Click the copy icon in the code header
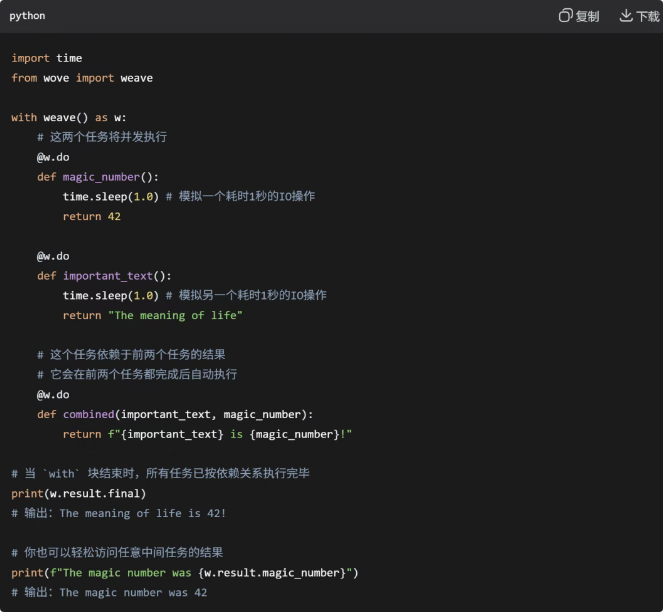Viewport: 663px width, 612px height. [565, 16]
